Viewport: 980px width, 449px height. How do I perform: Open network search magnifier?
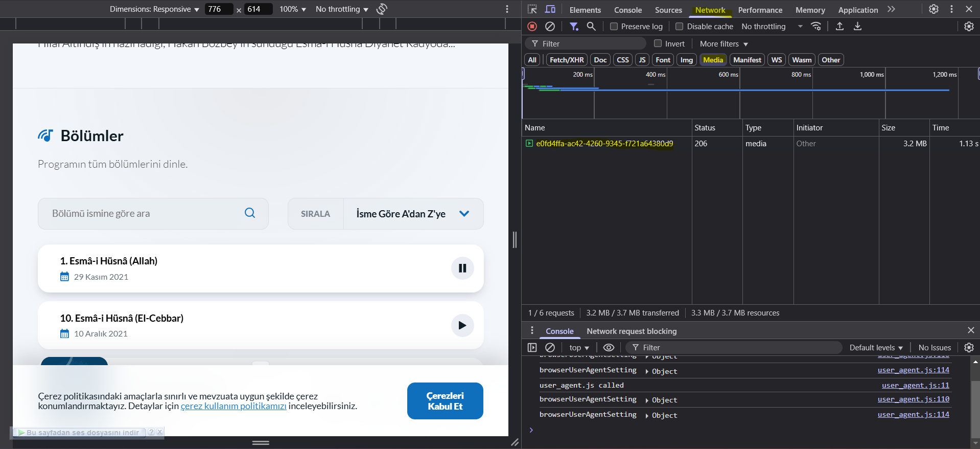pos(591,26)
